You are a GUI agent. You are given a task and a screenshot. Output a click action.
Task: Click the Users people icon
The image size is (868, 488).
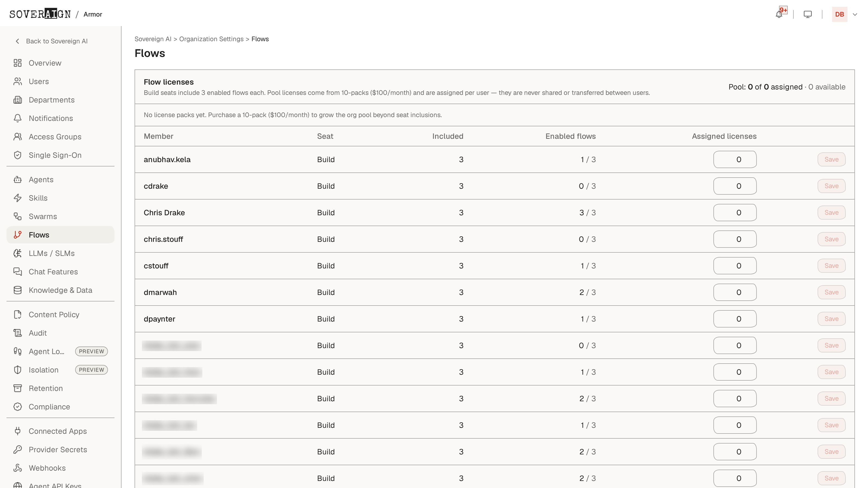click(x=18, y=82)
